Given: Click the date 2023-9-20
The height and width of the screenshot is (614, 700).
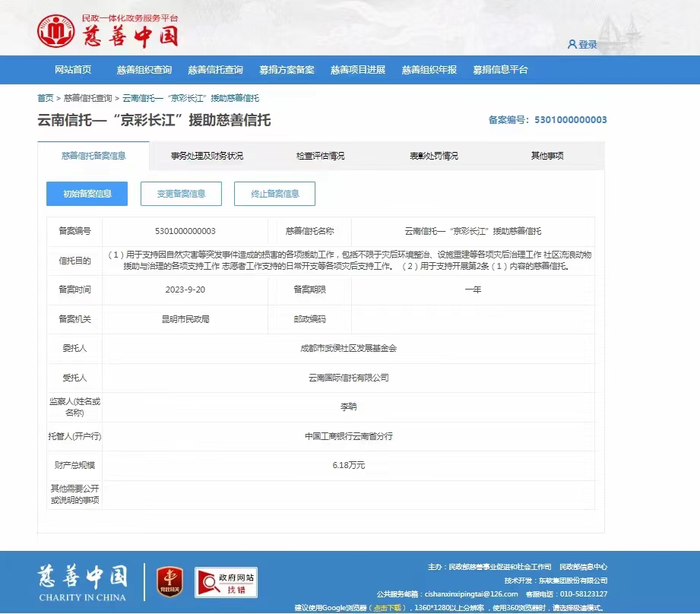Looking at the screenshot, I should click(x=185, y=290).
